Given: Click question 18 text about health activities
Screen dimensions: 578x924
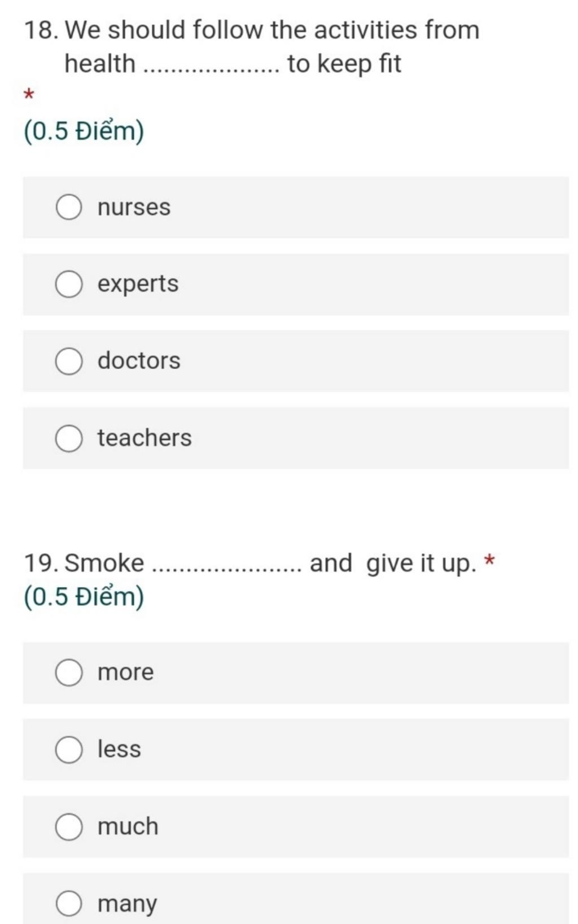Looking at the screenshot, I should [252, 46].
